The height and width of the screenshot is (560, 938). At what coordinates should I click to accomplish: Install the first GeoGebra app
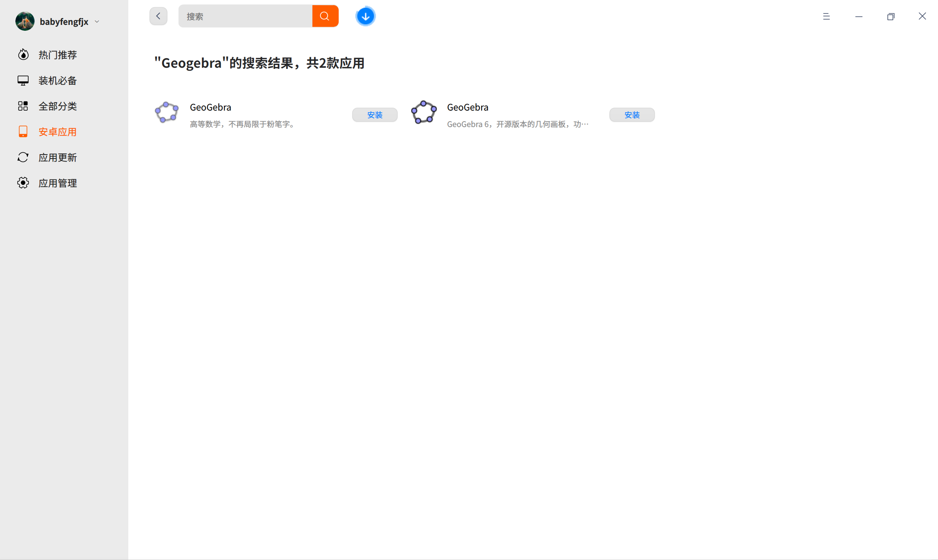pos(375,115)
